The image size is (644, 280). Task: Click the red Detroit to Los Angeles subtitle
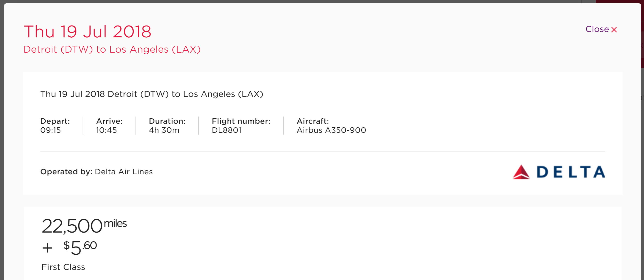[112, 50]
